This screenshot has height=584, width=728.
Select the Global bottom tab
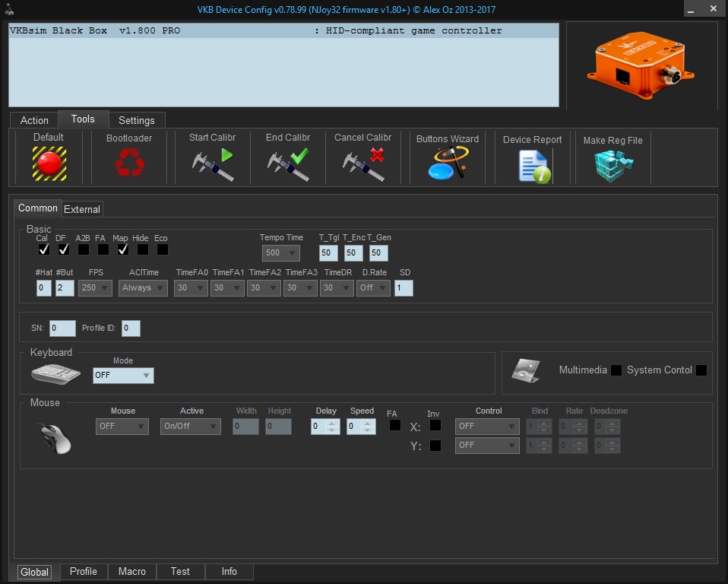pos(35,572)
